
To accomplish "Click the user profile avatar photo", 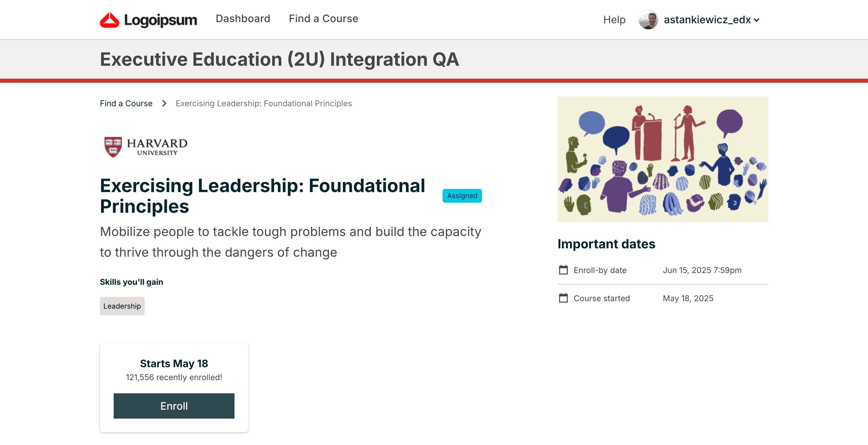I will [648, 20].
